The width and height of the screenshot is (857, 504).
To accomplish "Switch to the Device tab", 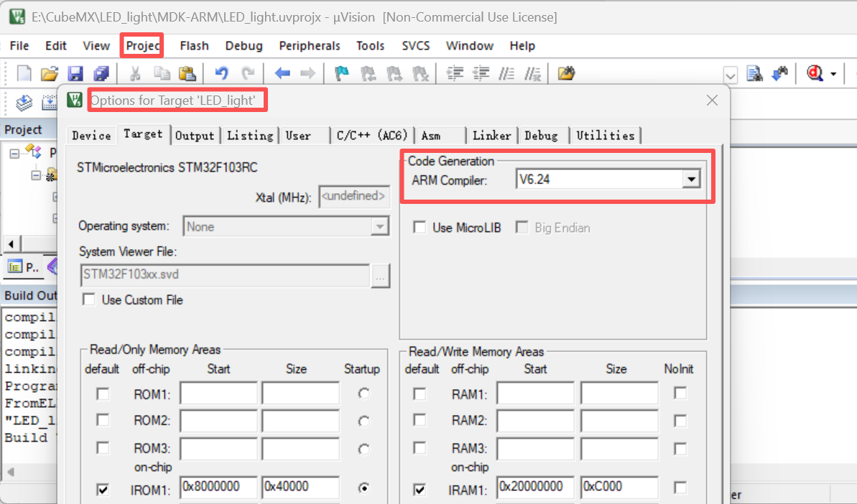I will pos(91,136).
